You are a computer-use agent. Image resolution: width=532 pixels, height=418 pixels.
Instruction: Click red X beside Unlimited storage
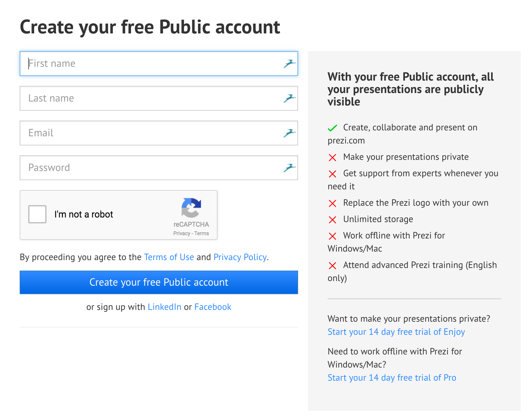tap(332, 220)
